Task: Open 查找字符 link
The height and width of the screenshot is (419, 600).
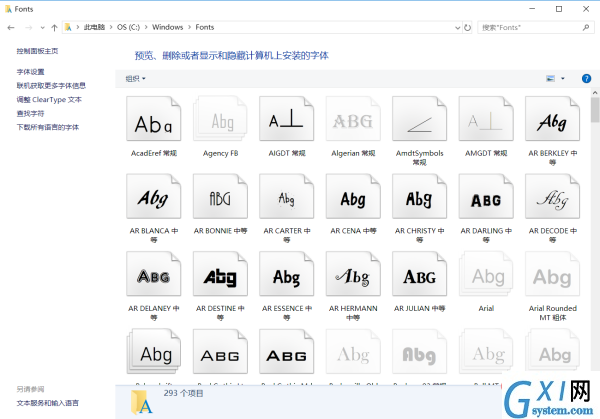Action: click(30, 113)
